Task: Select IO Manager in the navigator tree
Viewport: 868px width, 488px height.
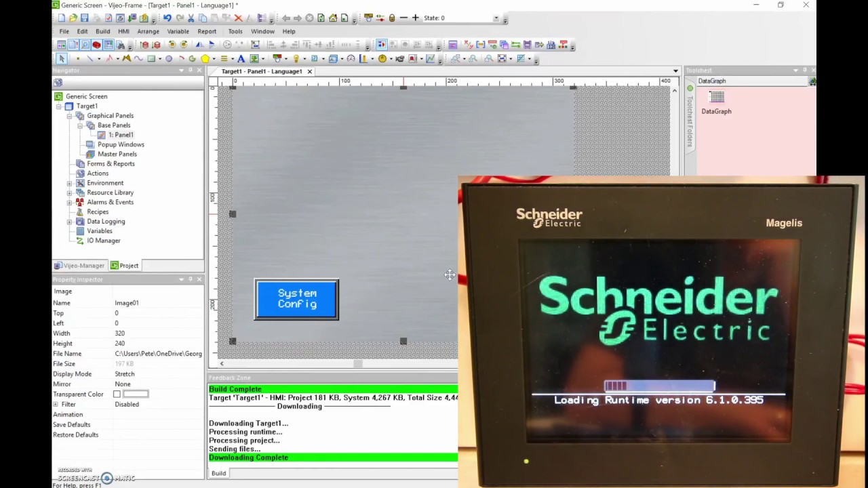Action: (104, 241)
